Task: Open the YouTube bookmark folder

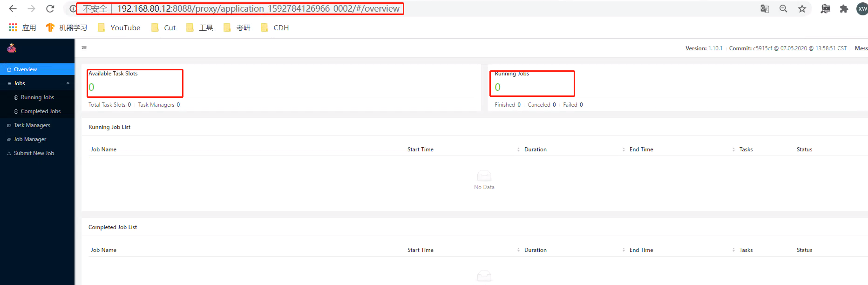Action: [119, 27]
